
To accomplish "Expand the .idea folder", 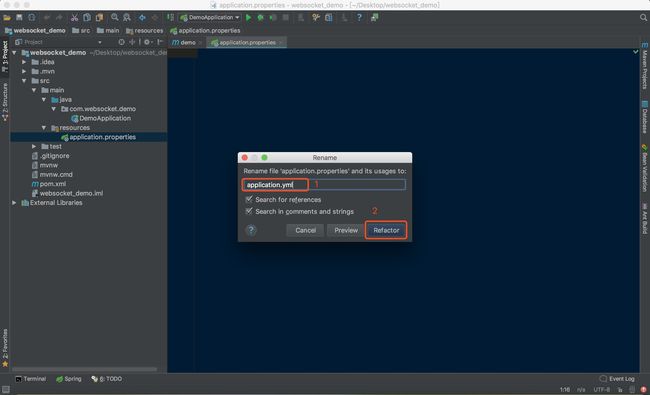I will [24, 62].
